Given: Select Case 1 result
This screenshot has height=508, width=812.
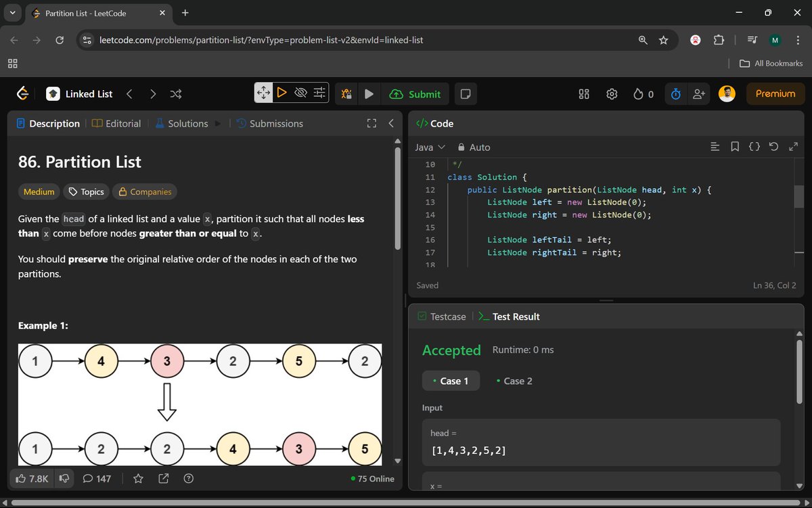Looking at the screenshot, I should pos(451,381).
